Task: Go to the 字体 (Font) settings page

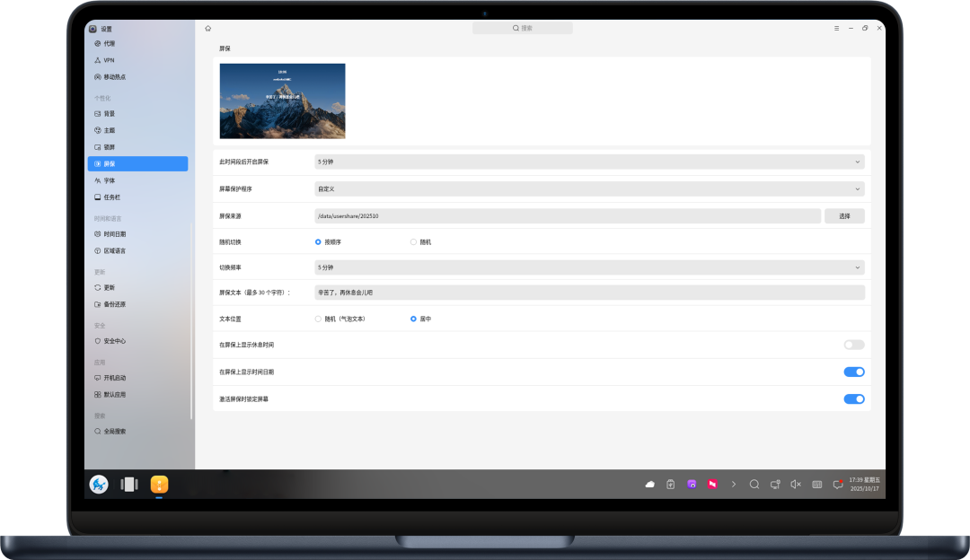Action: coord(109,180)
